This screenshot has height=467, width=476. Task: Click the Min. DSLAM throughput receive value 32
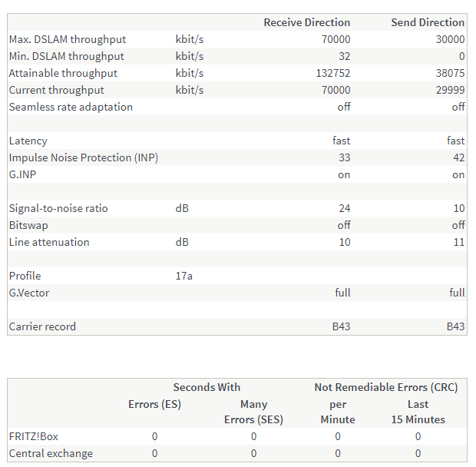(x=343, y=56)
